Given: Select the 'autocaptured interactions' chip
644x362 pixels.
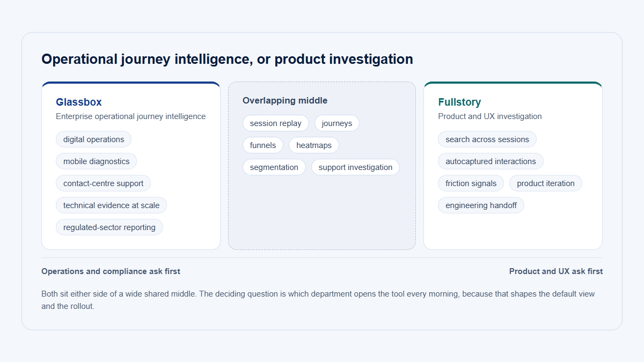Looking at the screenshot, I should (x=491, y=161).
